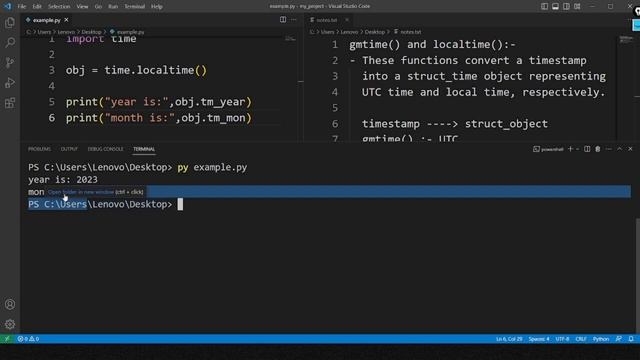Image resolution: width=640 pixels, height=360 pixels.
Task: Change indentation via Spaces: 4
Action: click(x=539, y=339)
